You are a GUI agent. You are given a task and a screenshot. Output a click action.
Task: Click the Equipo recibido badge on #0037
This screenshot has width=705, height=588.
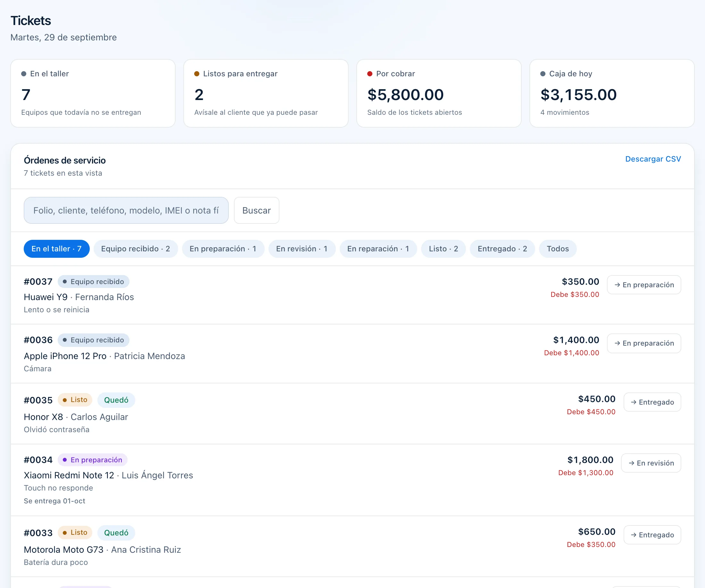[x=93, y=281]
